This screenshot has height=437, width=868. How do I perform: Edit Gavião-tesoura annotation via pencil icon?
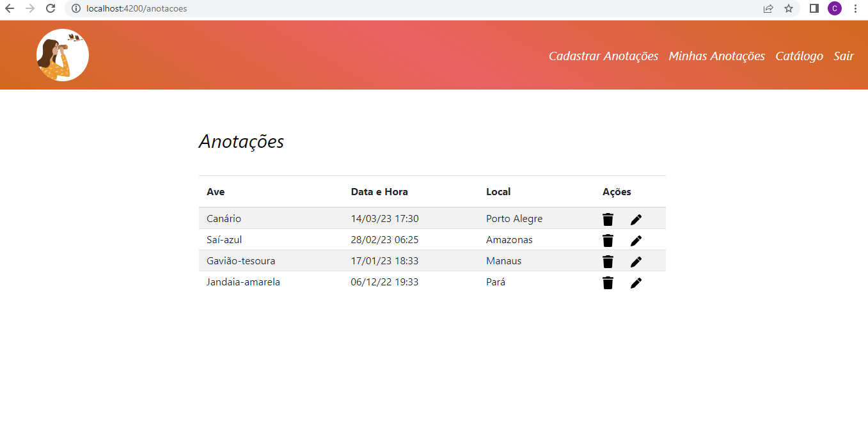(x=636, y=261)
